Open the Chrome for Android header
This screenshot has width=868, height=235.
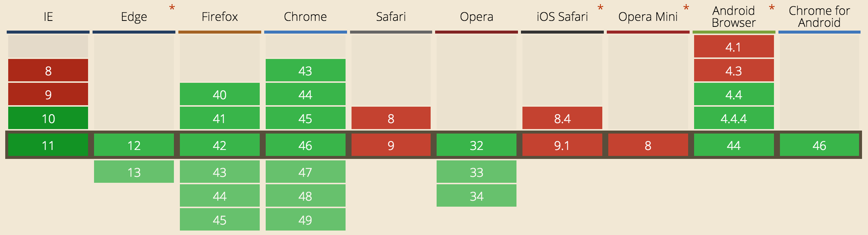click(819, 17)
